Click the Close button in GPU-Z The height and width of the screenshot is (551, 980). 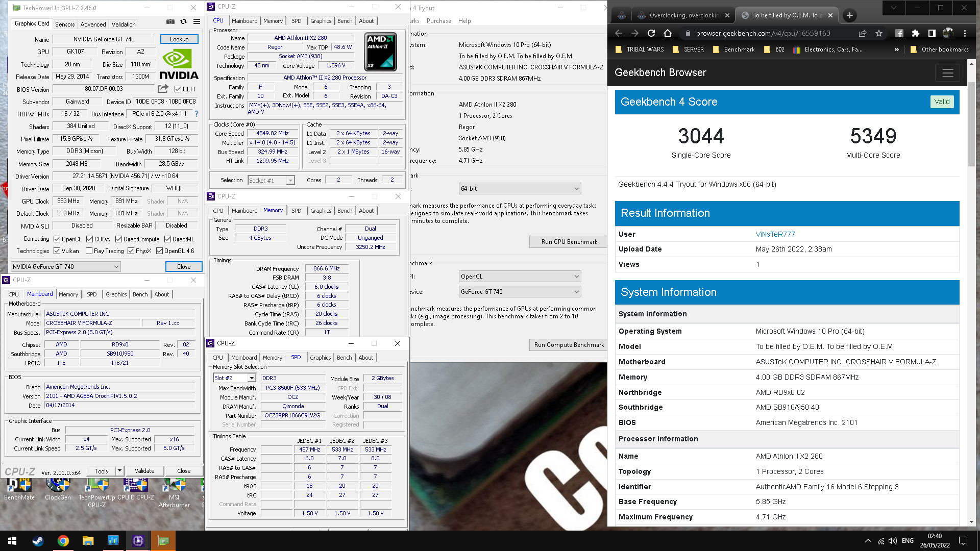click(184, 267)
